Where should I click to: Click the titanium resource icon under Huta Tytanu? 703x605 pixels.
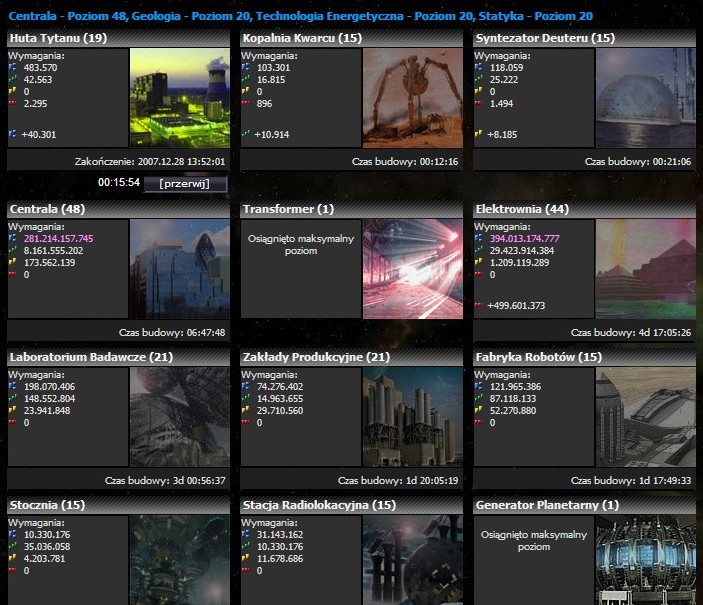click(x=13, y=66)
